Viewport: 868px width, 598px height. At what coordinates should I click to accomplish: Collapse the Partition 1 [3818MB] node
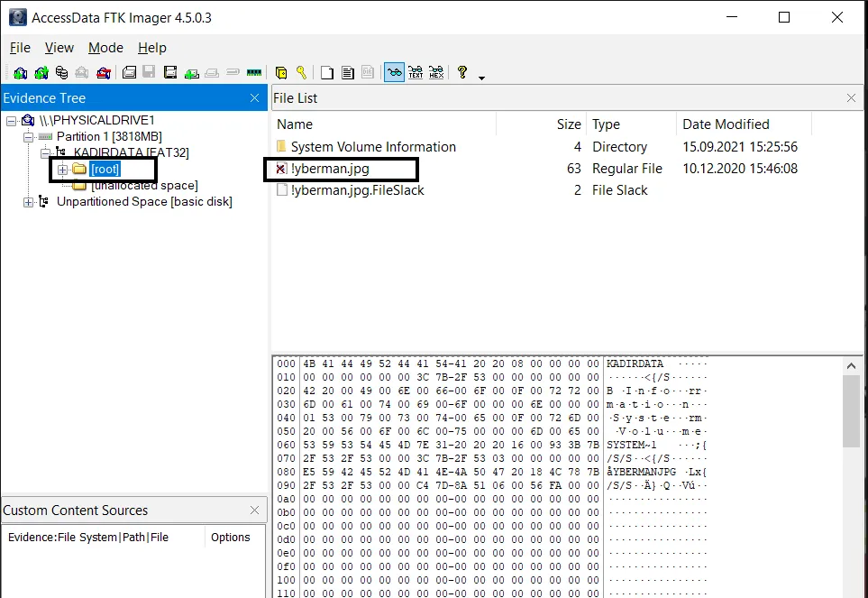point(28,137)
